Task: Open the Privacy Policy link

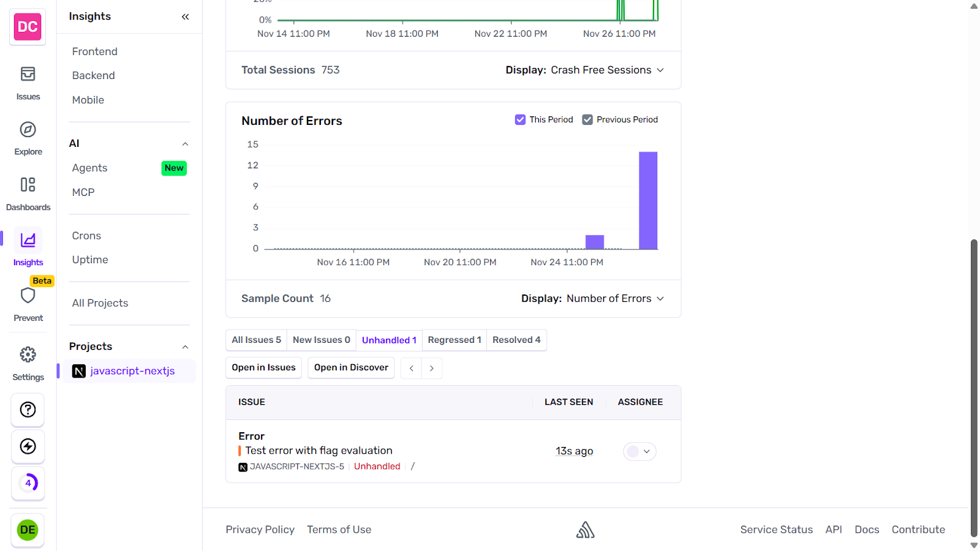Action: coord(260,529)
